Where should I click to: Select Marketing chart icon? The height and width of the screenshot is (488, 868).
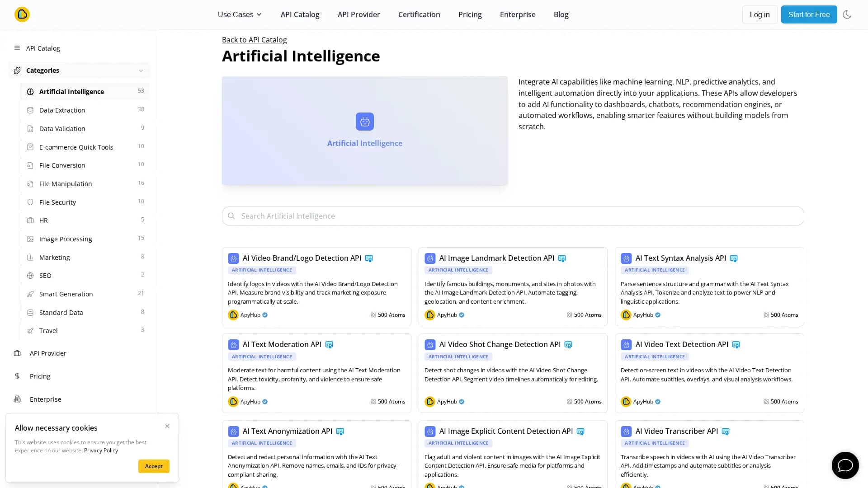30,258
